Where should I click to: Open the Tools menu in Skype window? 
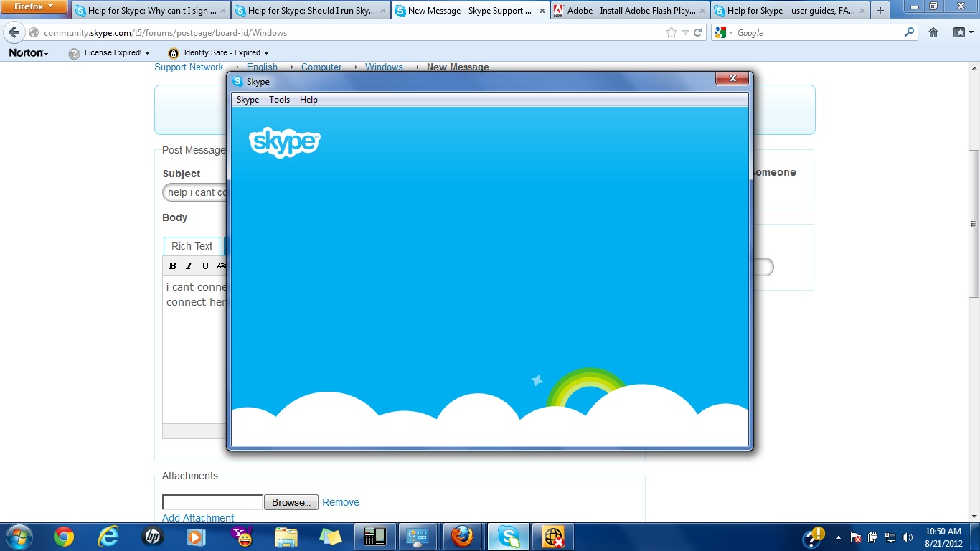pos(279,100)
